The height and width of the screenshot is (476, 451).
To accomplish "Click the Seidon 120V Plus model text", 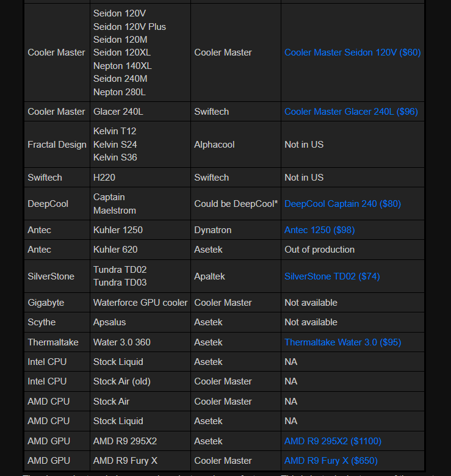I will tap(129, 27).
